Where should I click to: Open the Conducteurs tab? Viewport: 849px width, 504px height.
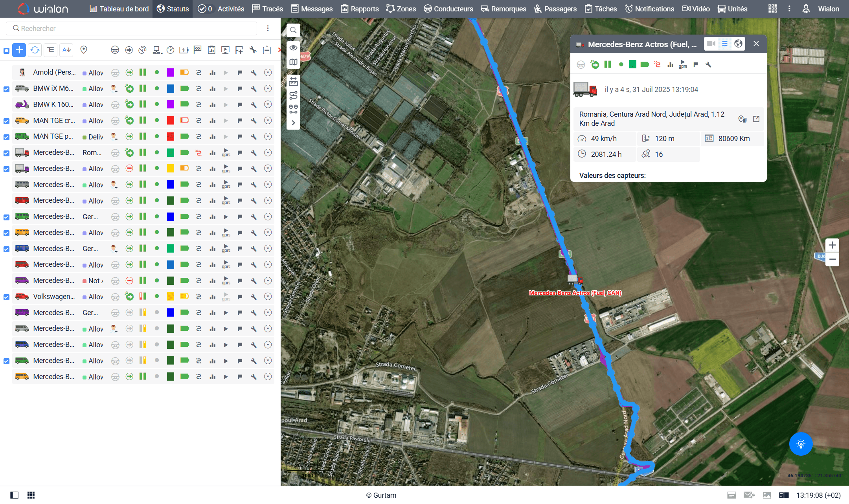[x=448, y=9]
